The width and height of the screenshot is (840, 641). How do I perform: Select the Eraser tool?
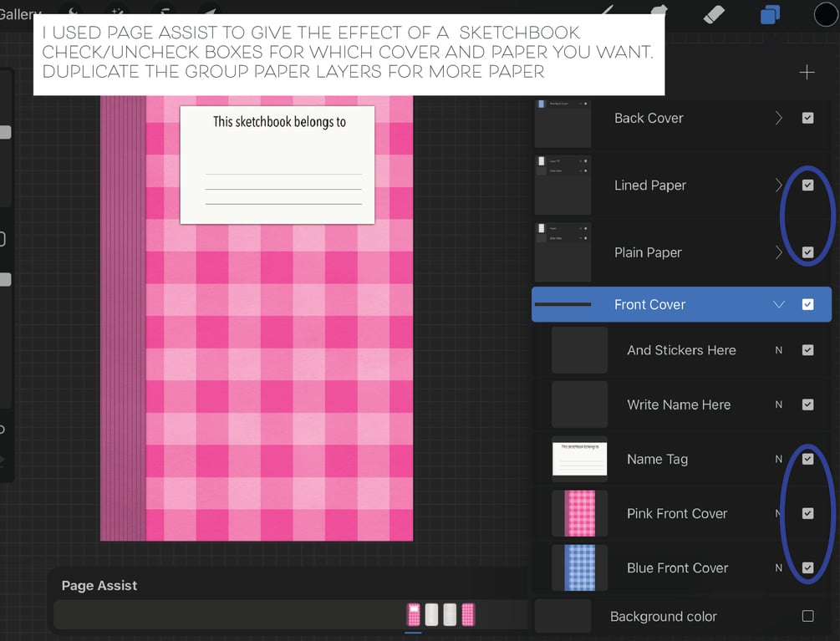click(713, 14)
